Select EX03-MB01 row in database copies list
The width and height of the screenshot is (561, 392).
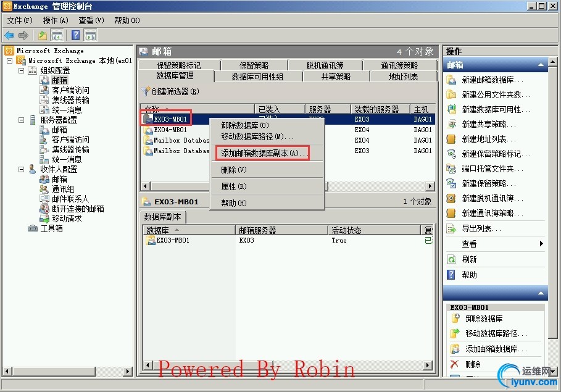coord(288,240)
